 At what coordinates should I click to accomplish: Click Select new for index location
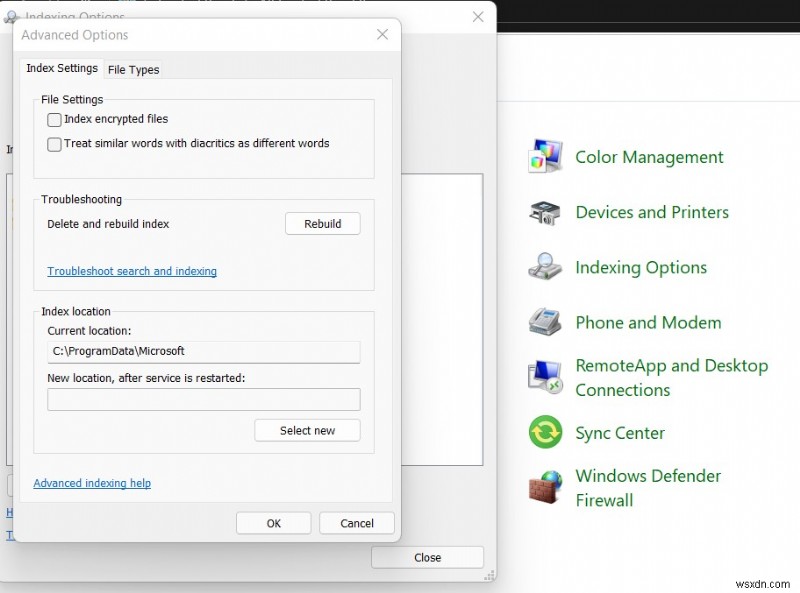[307, 430]
